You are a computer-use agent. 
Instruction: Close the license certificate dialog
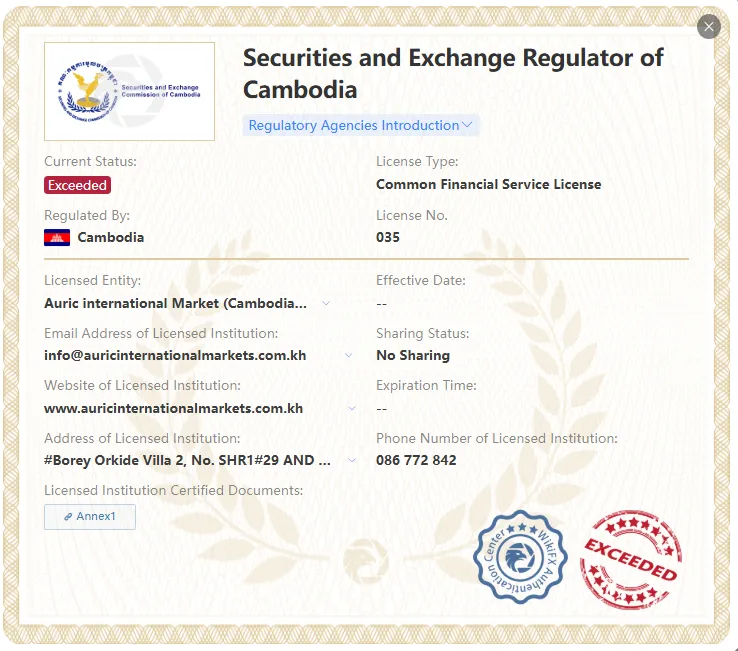tap(709, 26)
